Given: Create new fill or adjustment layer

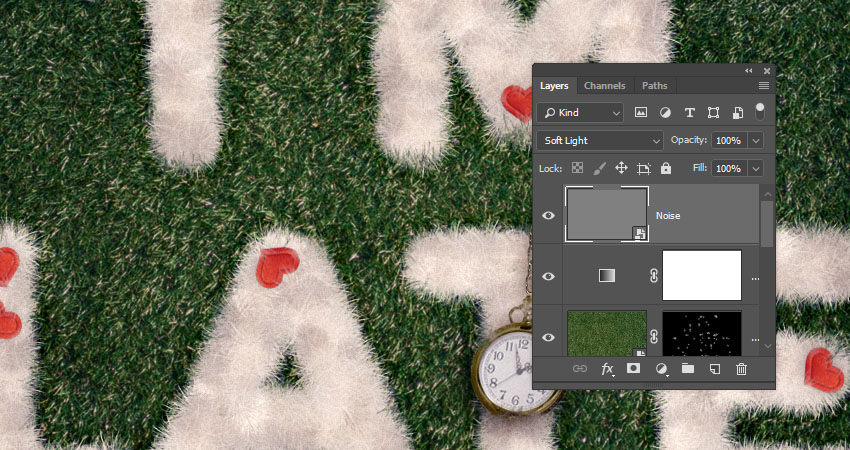Looking at the screenshot, I should click(661, 369).
